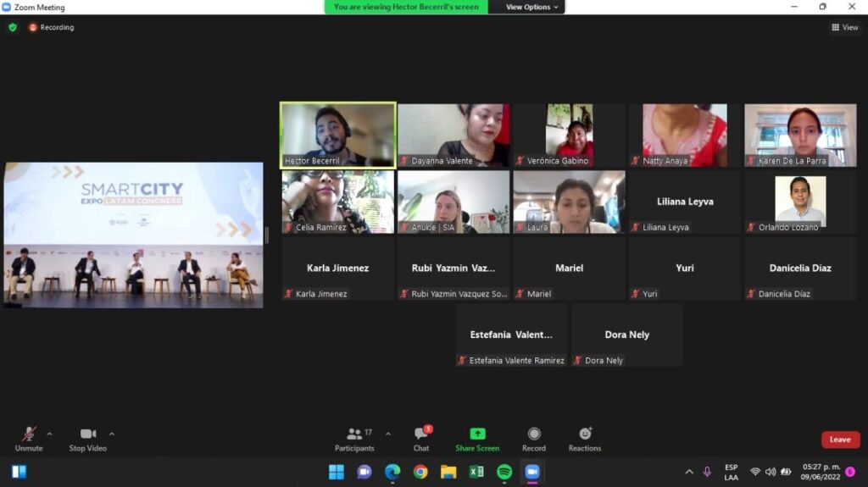This screenshot has width=868, height=487.
Task: Expand arrow next to Participants
Action: point(388,434)
